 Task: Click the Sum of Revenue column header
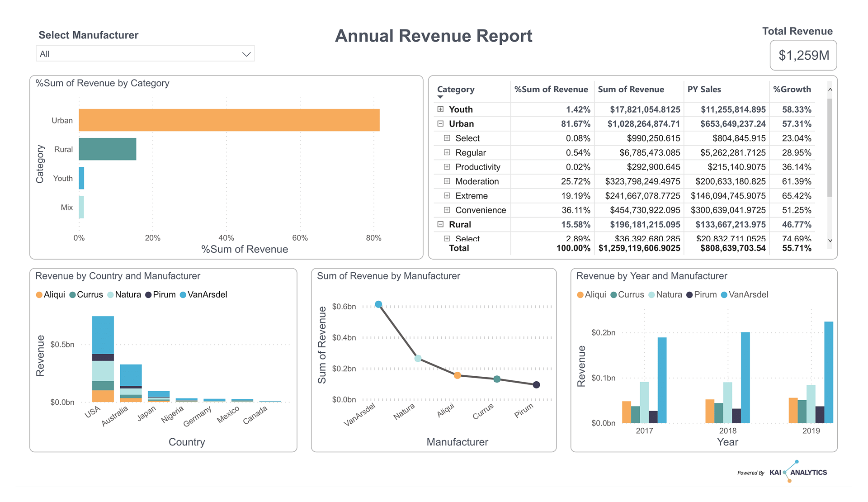tap(631, 90)
